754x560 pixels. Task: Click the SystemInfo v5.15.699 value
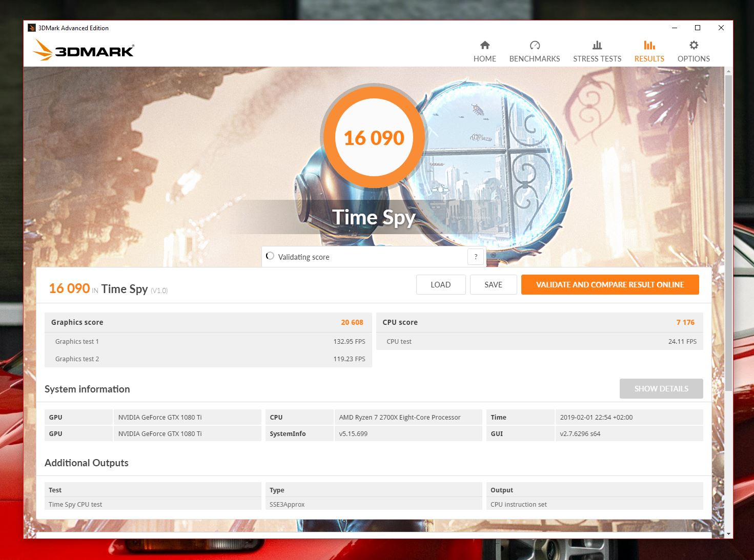(409, 433)
